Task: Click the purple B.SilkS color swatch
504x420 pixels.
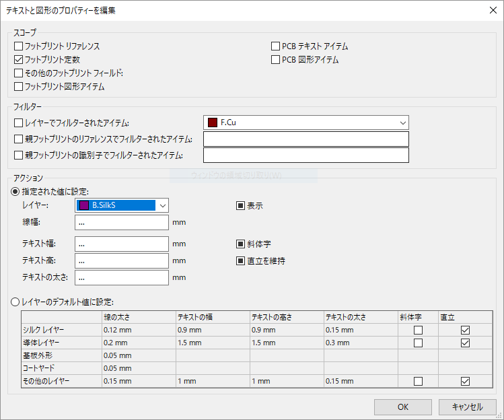Action: [x=84, y=205]
